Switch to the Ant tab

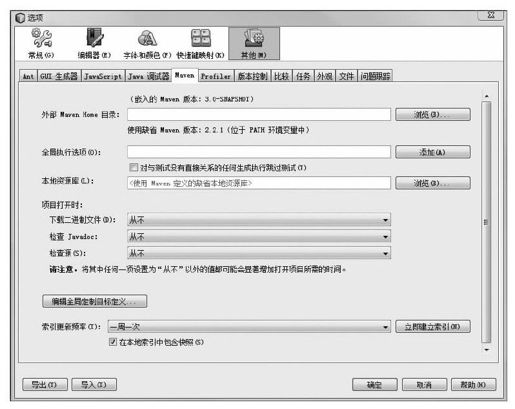(x=28, y=76)
